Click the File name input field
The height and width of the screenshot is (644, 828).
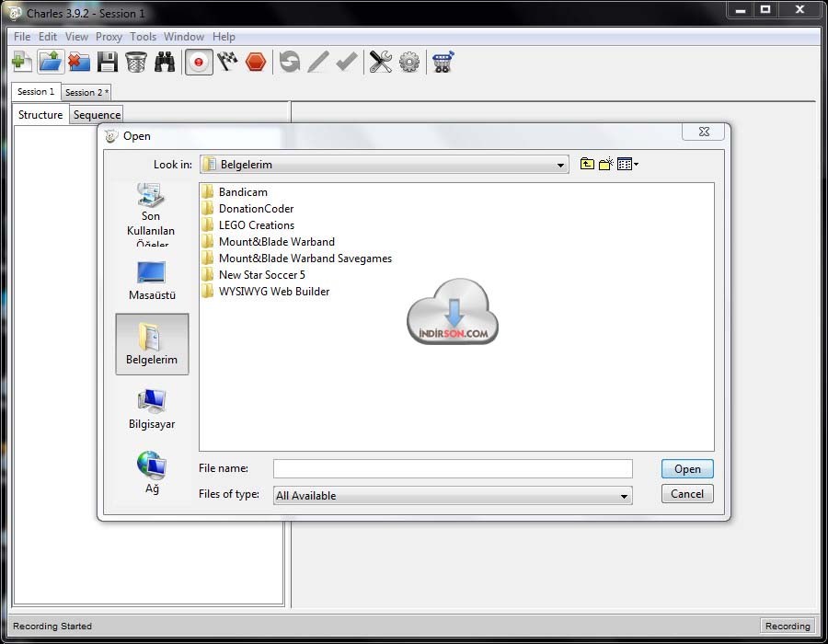pyautogui.click(x=453, y=469)
